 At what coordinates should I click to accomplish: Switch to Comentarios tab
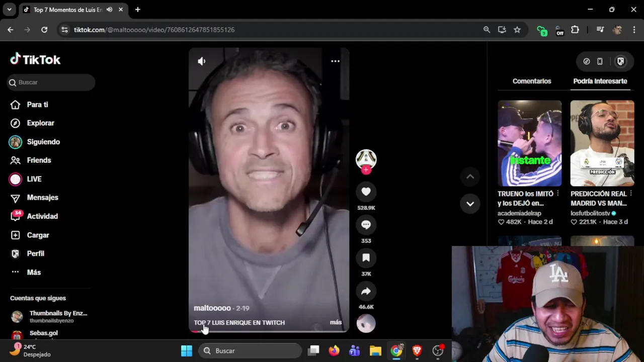pyautogui.click(x=532, y=81)
